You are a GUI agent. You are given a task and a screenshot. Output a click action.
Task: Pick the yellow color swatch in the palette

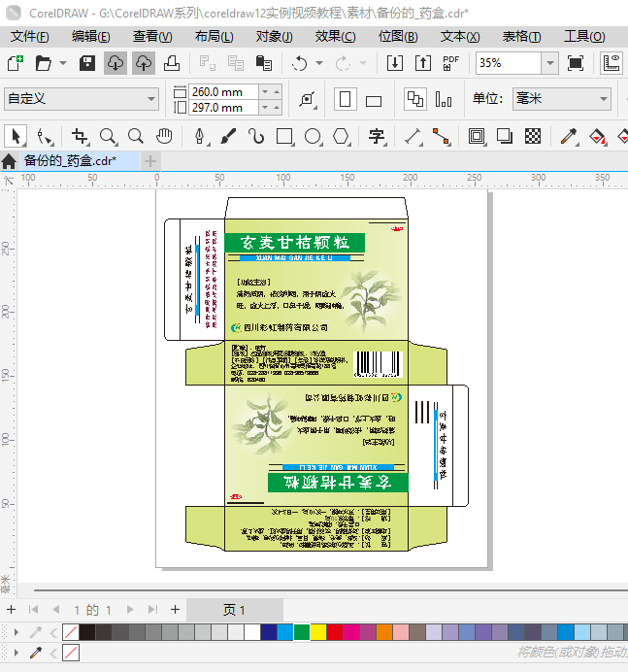[x=318, y=632]
